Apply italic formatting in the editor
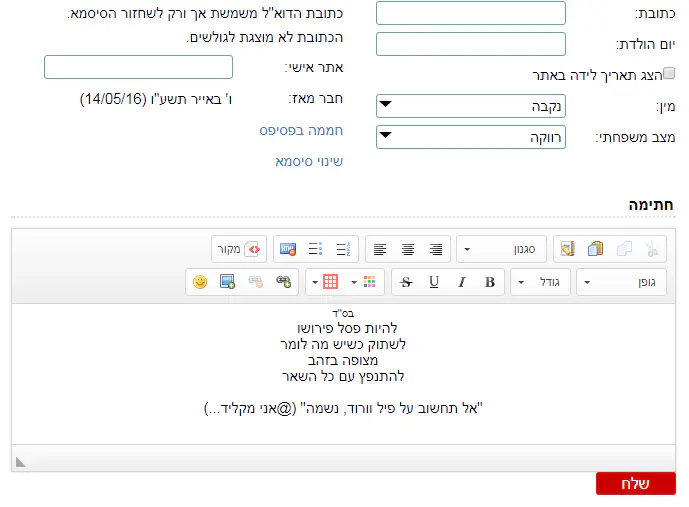Viewport: 689px width, 507px height. tap(462, 283)
